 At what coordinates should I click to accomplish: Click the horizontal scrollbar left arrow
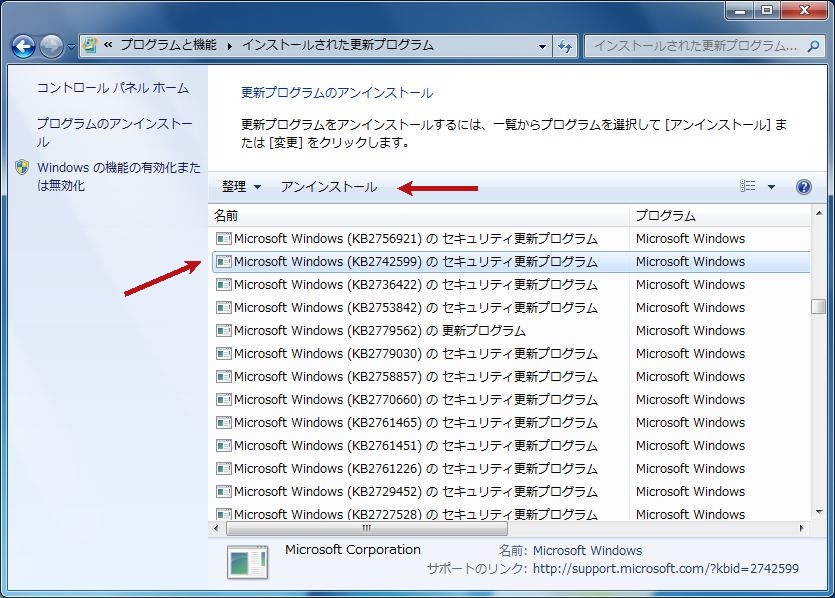click(216, 529)
